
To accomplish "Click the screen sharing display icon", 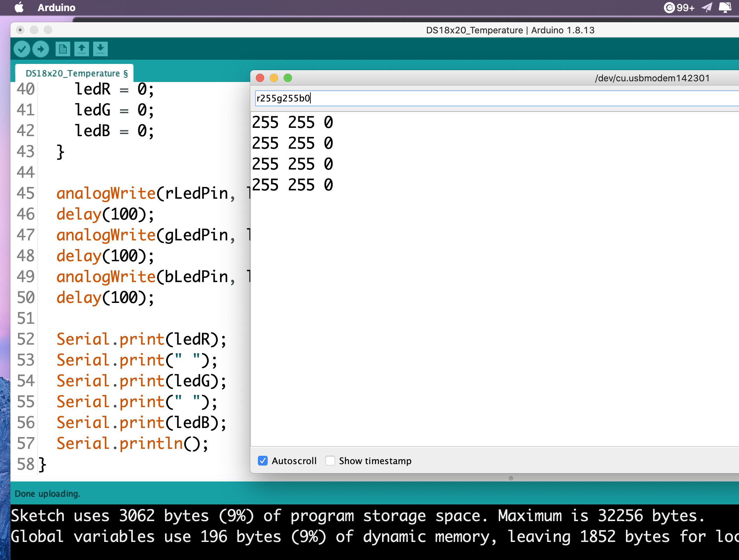I will click(x=725, y=7).
